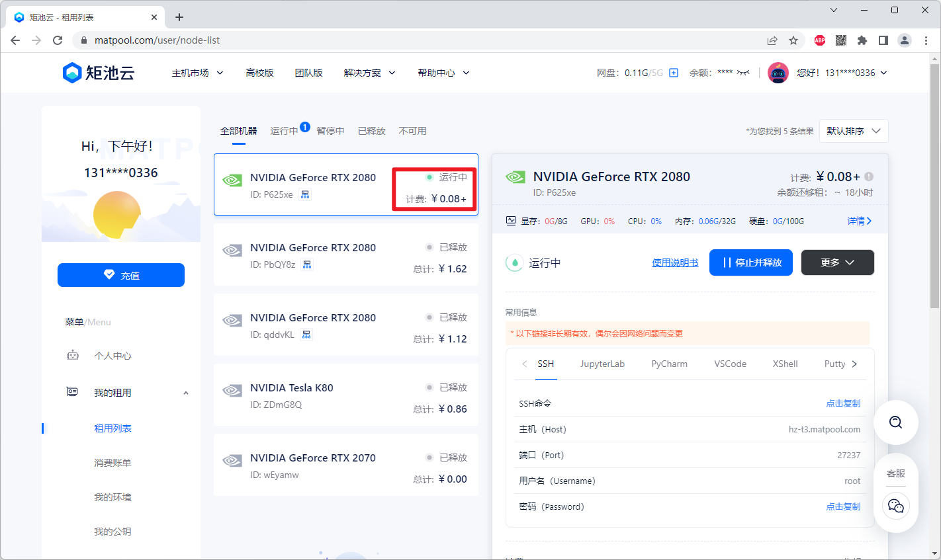
Task: Open the 个人中心 sidebar item
Action: [x=112, y=356]
